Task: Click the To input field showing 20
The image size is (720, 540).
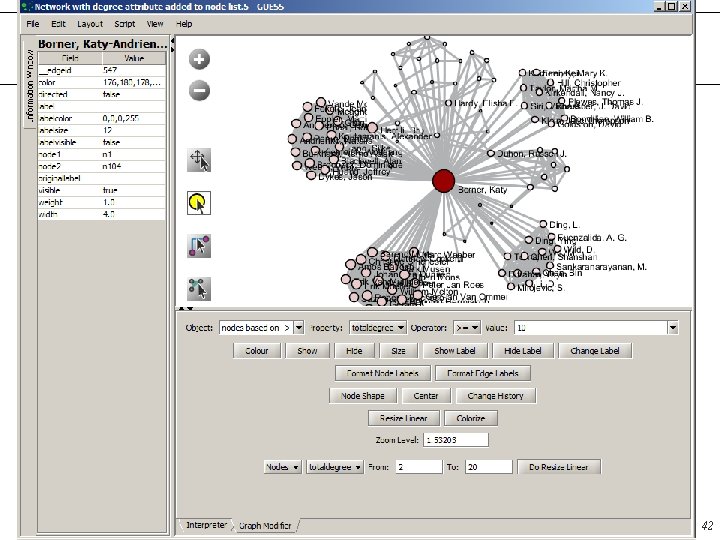Action: [x=489, y=467]
